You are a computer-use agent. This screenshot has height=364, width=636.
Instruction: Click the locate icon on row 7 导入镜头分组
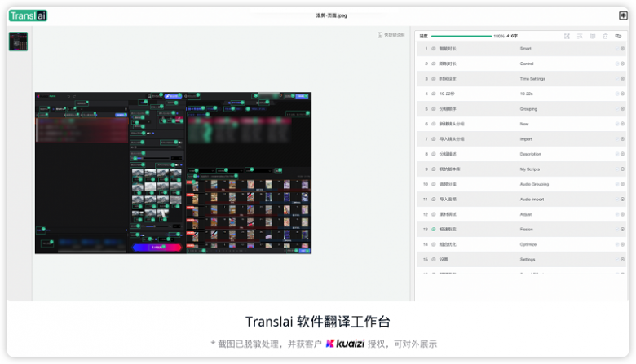click(x=433, y=139)
